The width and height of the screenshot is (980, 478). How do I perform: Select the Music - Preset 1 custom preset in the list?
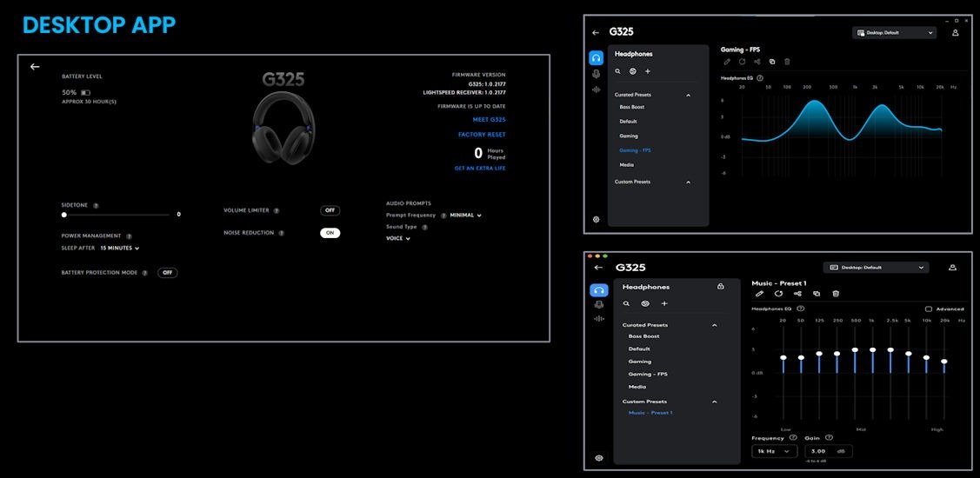pos(650,413)
